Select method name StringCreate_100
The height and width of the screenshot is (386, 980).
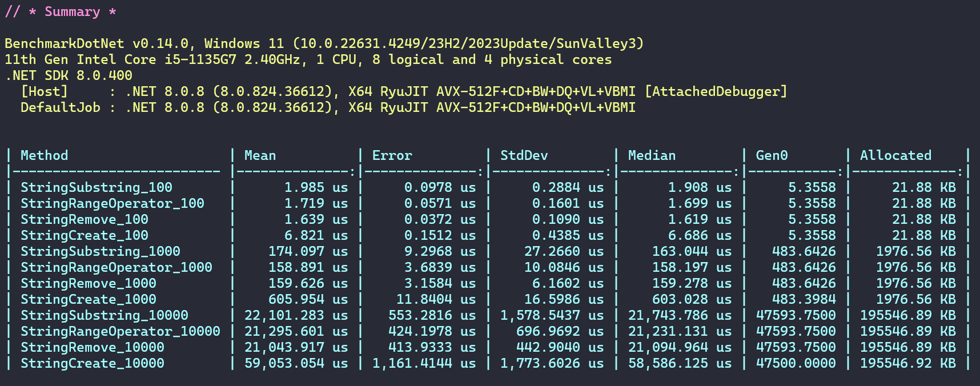click(x=85, y=235)
